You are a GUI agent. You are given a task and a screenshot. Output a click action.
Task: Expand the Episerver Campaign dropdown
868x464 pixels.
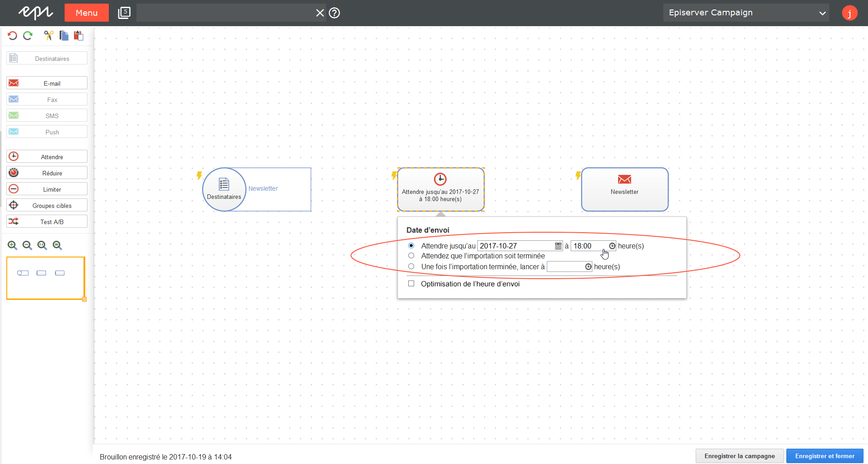click(x=746, y=13)
